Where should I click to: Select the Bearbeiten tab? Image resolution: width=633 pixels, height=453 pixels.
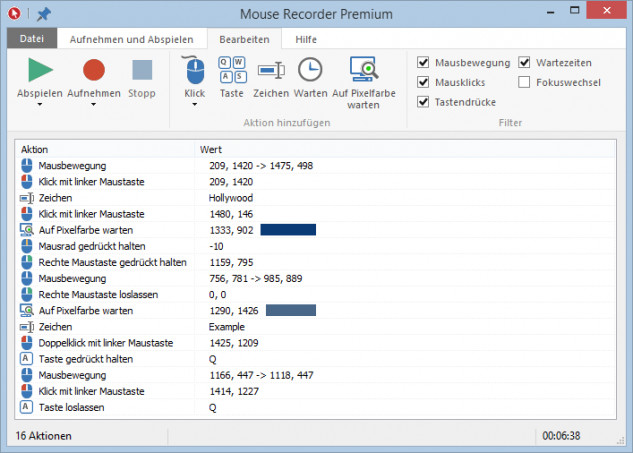point(244,40)
